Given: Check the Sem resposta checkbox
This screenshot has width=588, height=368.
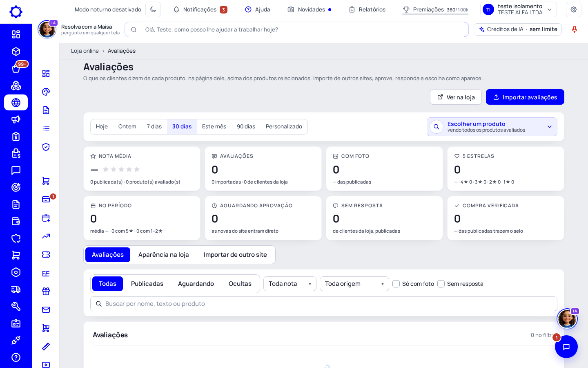Looking at the screenshot, I should coord(441,284).
